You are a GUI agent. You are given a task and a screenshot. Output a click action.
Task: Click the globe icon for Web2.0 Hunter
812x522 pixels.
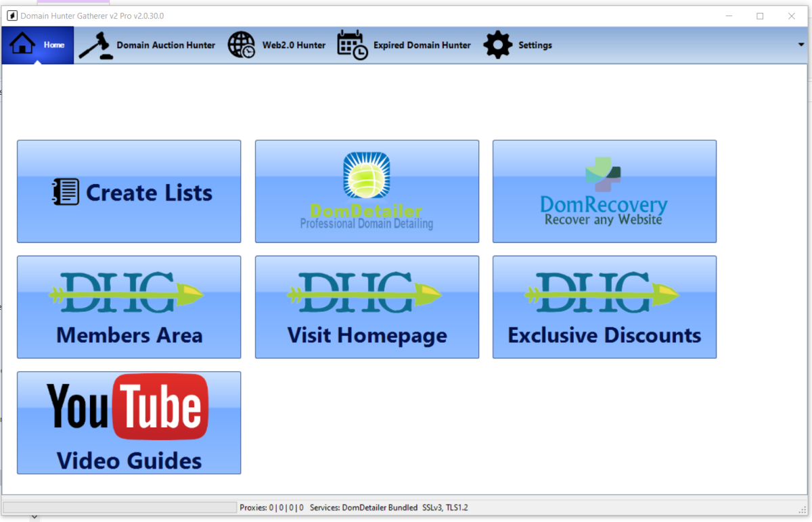(x=241, y=45)
